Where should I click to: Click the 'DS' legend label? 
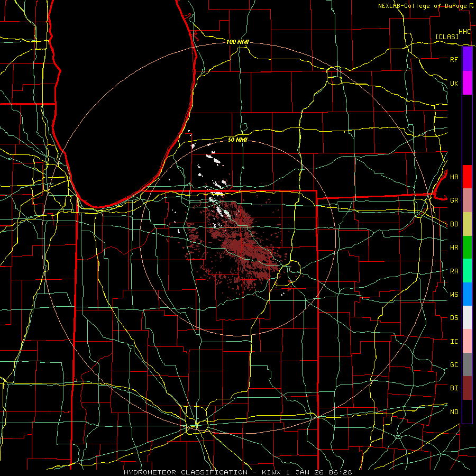454,318
